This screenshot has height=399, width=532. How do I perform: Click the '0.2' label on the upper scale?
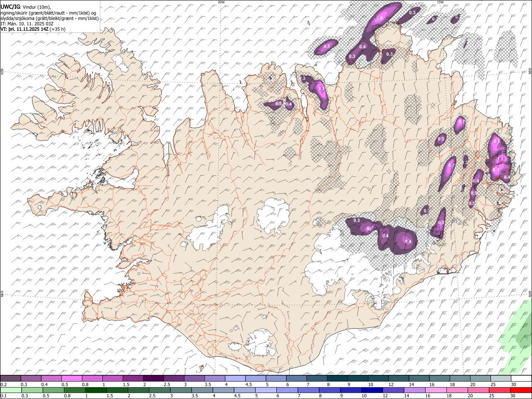pyautogui.click(x=3, y=384)
